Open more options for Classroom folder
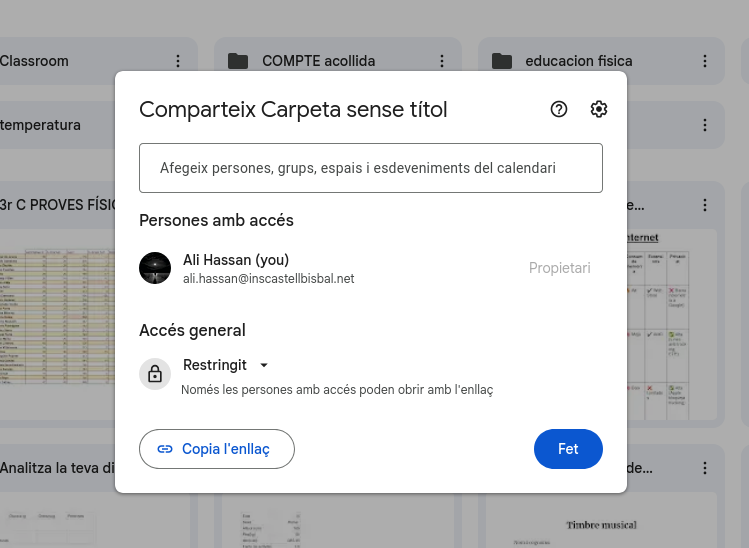The width and height of the screenshot is (749, 548). pyautogui.click(x=178, y=61)
